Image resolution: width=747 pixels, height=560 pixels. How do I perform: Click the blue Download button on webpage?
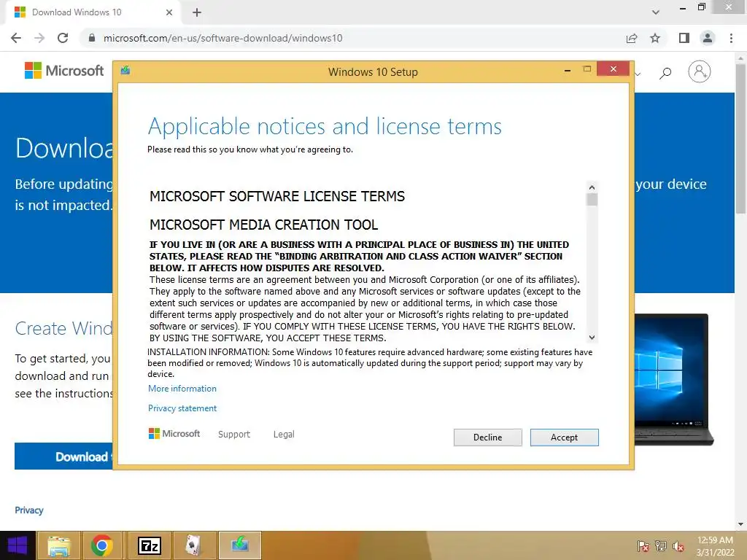click(64, 456)
